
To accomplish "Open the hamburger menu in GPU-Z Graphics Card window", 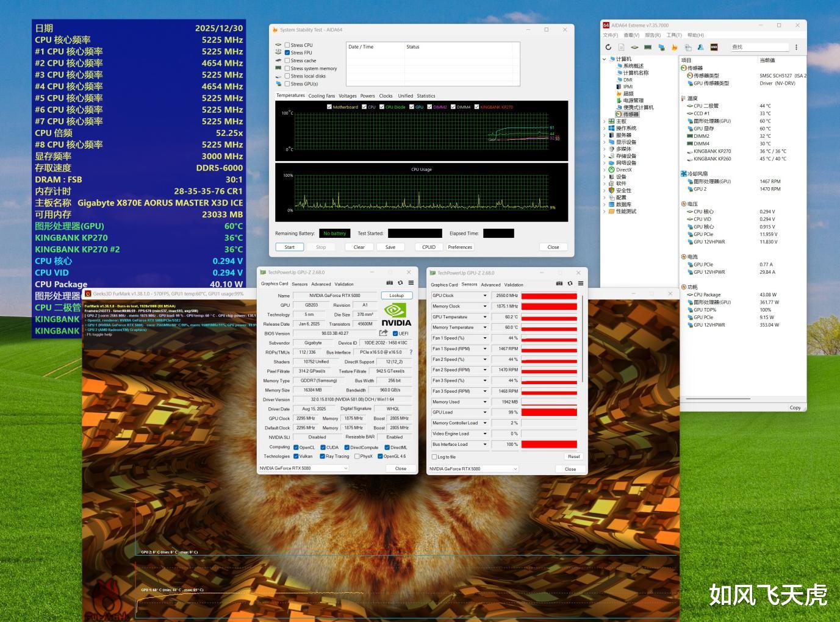I will [411, 283].
